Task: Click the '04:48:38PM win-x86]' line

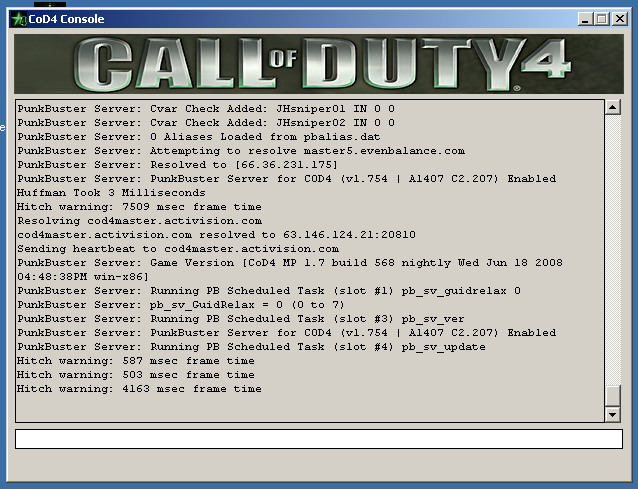Action: coord(83,277)
